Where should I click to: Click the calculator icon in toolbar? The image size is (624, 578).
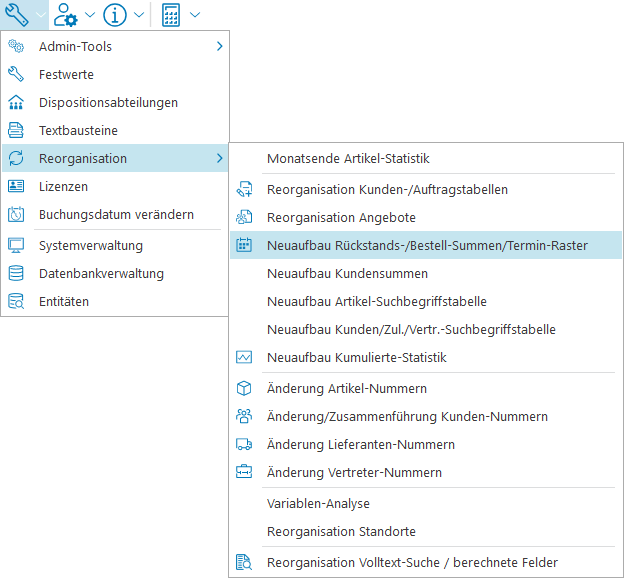171,15
